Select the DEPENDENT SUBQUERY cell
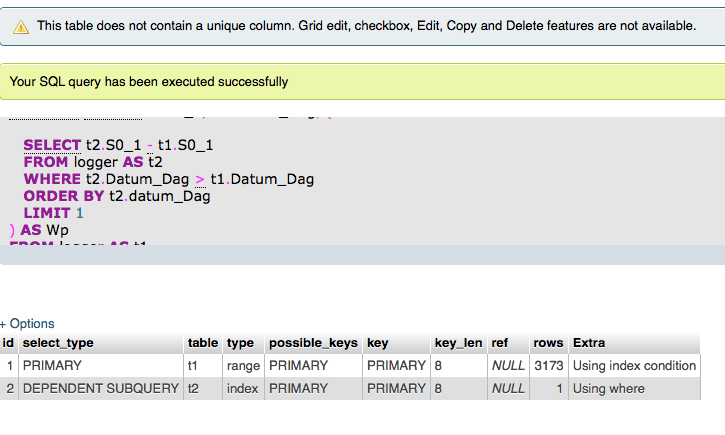This screenshot has width=725, height=435. pos(100,388)
